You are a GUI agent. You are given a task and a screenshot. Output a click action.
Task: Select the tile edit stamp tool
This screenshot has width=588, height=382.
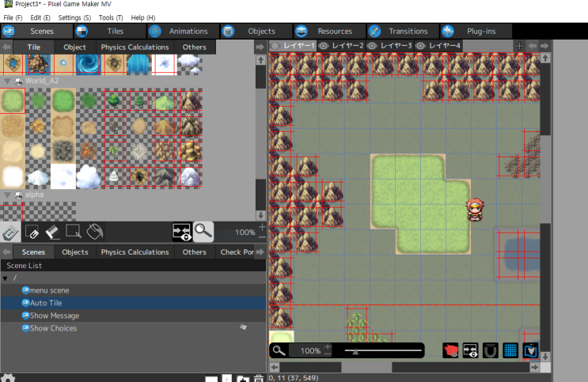[x=32, y=233]
